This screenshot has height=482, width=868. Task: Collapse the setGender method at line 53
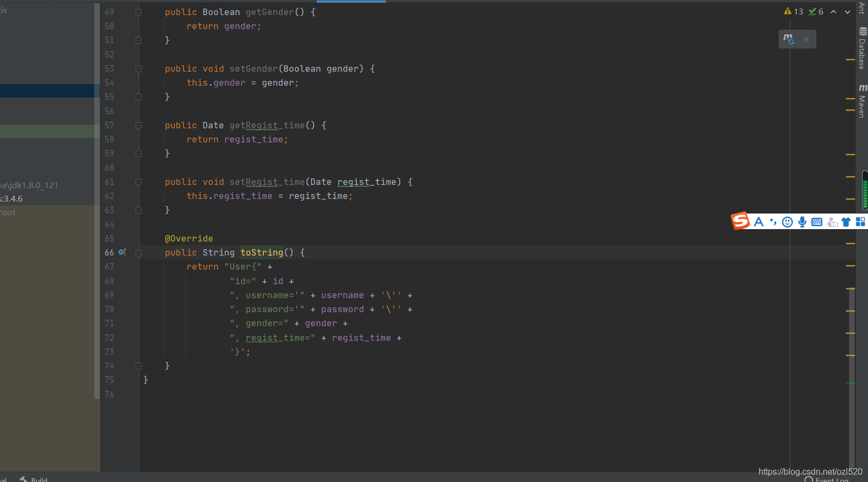pyautogui.click(x=138, y=68)
